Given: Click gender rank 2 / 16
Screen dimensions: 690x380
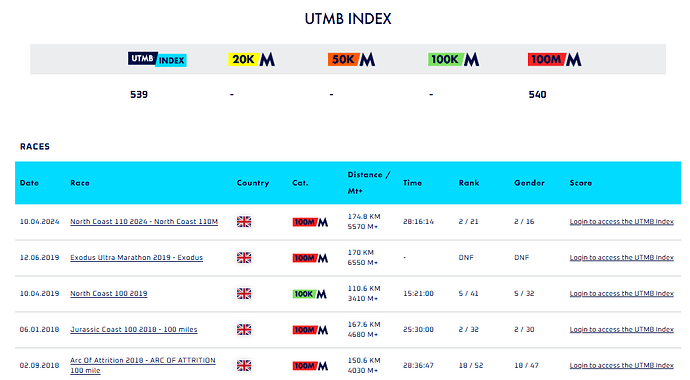Looking at the screenshot, I should (x=524, y=222).
